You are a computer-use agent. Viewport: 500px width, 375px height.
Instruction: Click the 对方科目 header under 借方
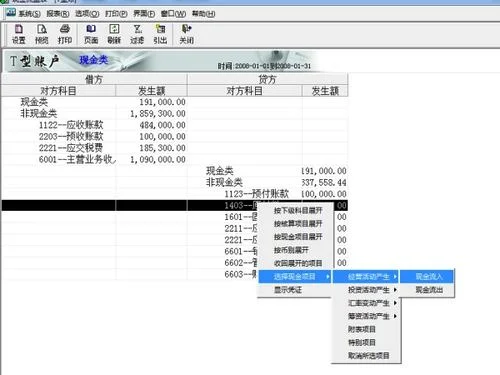pyautogui.click(x=59, y=91)
